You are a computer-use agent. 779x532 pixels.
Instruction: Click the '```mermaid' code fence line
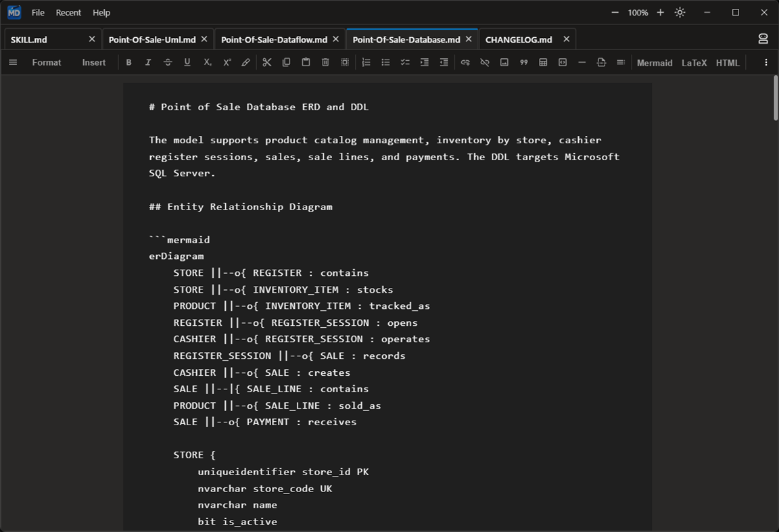click(x=179, y=240)
